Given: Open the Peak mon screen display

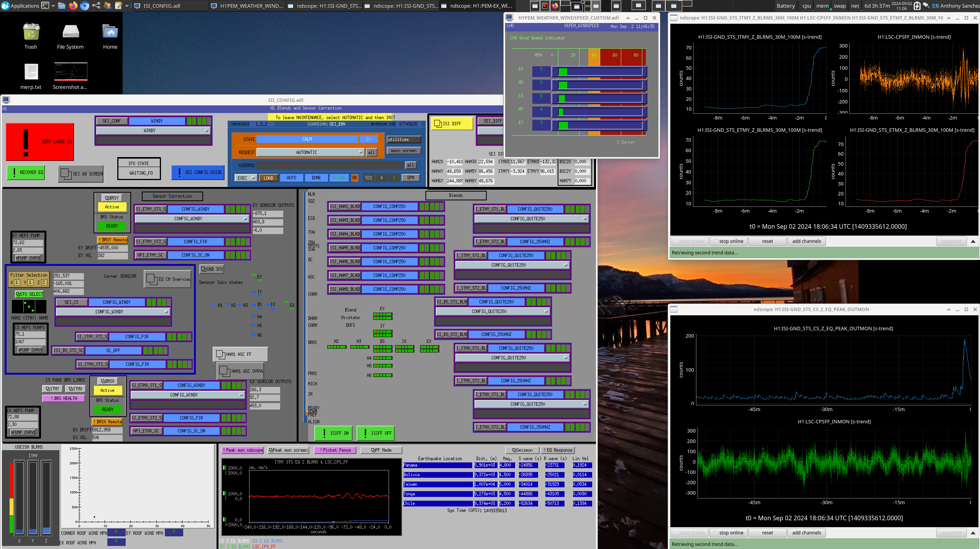Looking at the screenshot, I should [x=288, y=450].
